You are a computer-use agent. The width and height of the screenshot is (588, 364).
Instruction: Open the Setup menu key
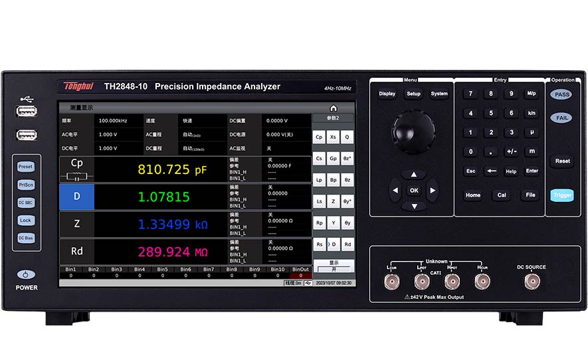pos(413,94)
